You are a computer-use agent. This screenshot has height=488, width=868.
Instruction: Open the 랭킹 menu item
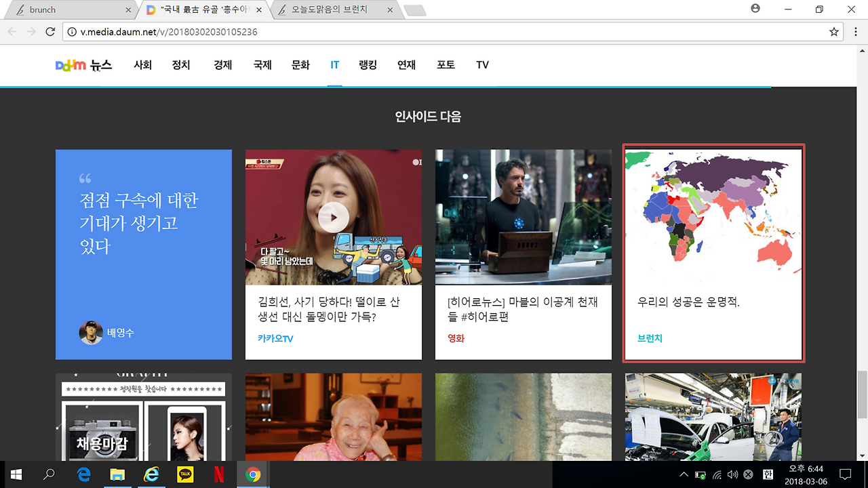[x=368, y=65]
